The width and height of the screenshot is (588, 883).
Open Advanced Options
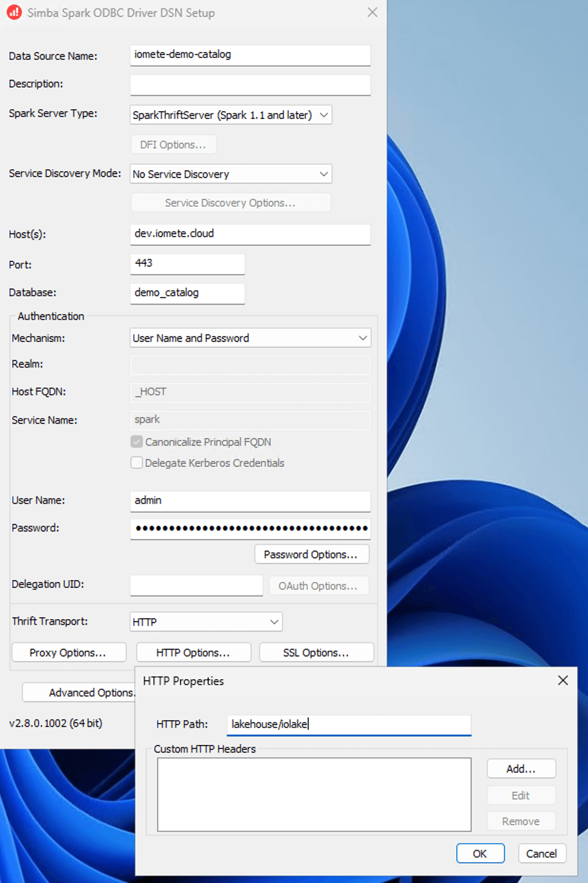tap(79, 692)
